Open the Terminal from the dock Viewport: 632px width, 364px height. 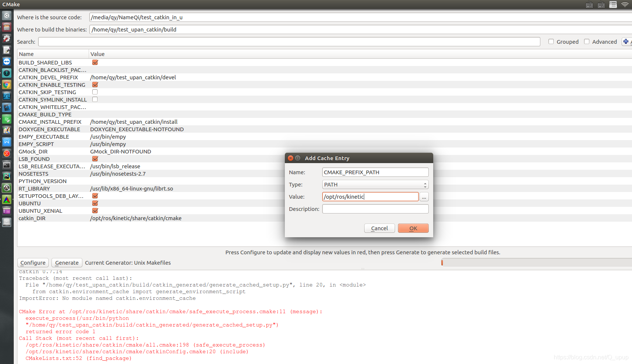coord(7,165)
